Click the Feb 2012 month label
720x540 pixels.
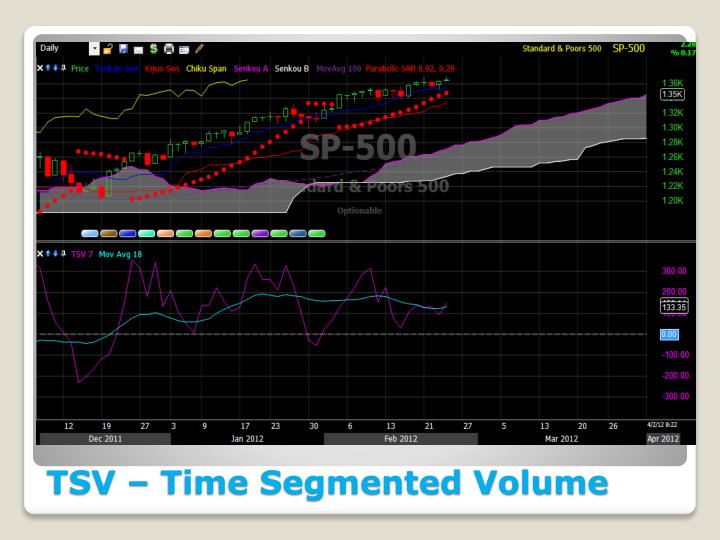point(400,439)
